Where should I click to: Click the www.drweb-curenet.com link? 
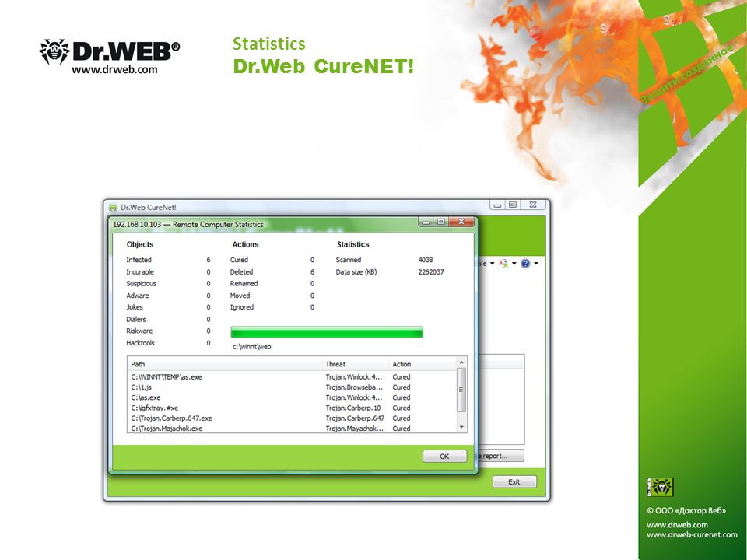pos(692,535)
